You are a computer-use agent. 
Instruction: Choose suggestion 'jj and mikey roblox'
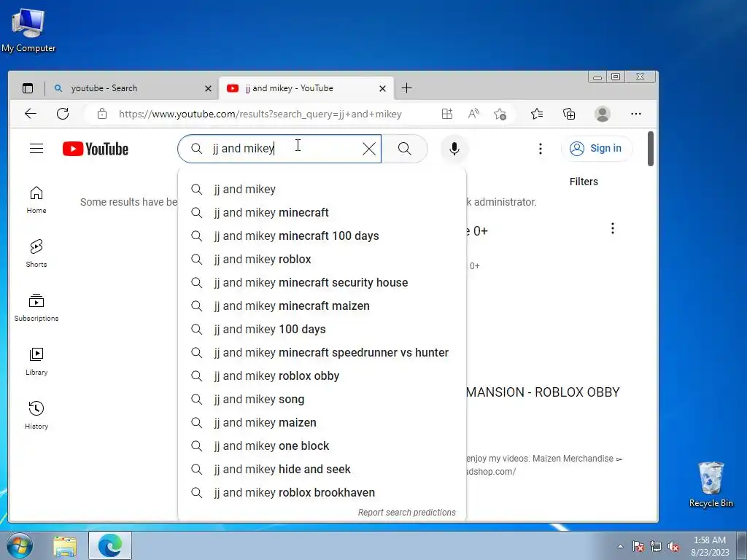[x=322, y=259]
